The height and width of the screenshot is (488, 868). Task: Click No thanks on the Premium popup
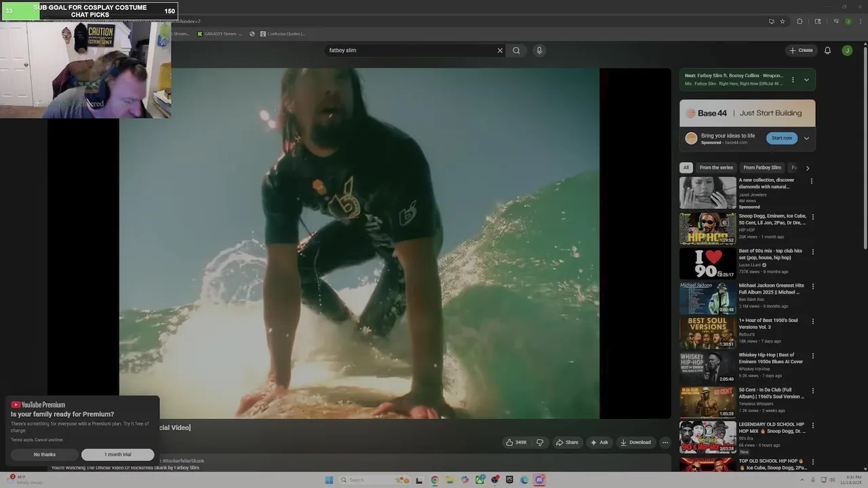[x=45, y=455]
